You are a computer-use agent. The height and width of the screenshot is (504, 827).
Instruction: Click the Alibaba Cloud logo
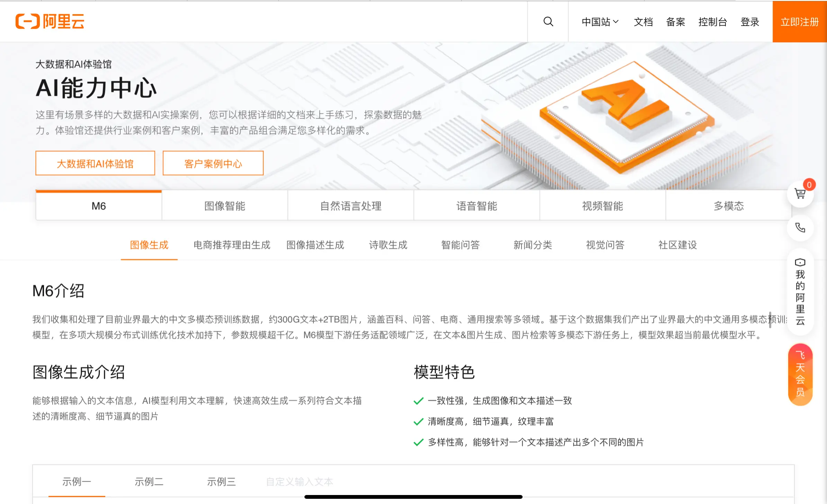pyautogui.click(x=50, y=21)
